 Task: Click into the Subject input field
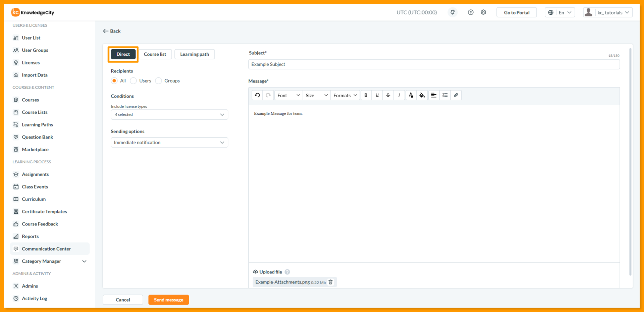click(x=434, y=64)
